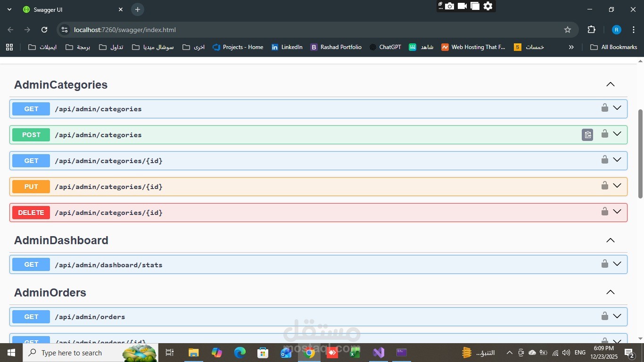Collapse the AdminOrders section

[611, 292]
